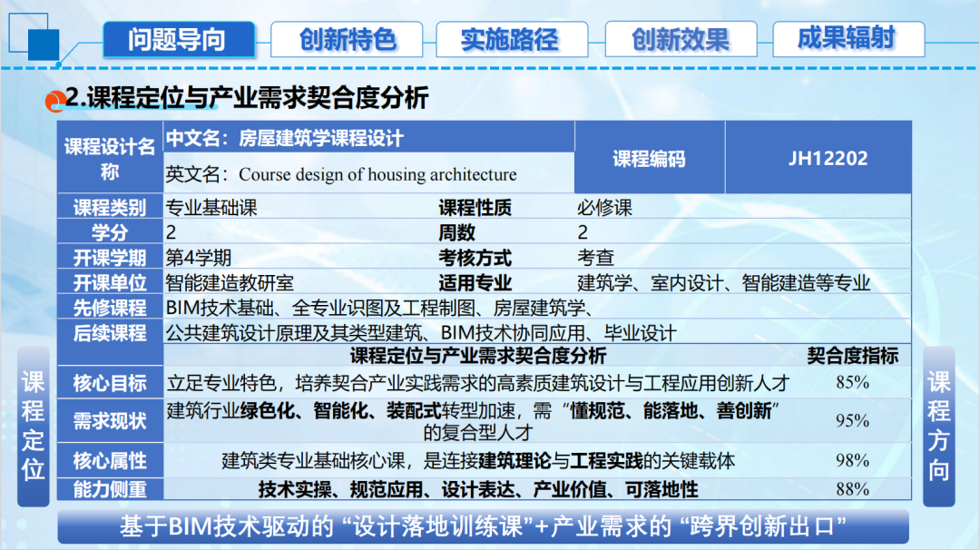
Task: Click the blue squares logo icon
Action: coord(34,37)
